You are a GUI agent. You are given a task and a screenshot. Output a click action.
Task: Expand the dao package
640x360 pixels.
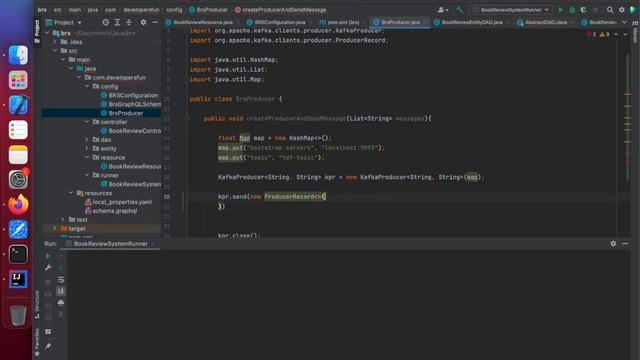pyautogui.click(x=87, y=140)
